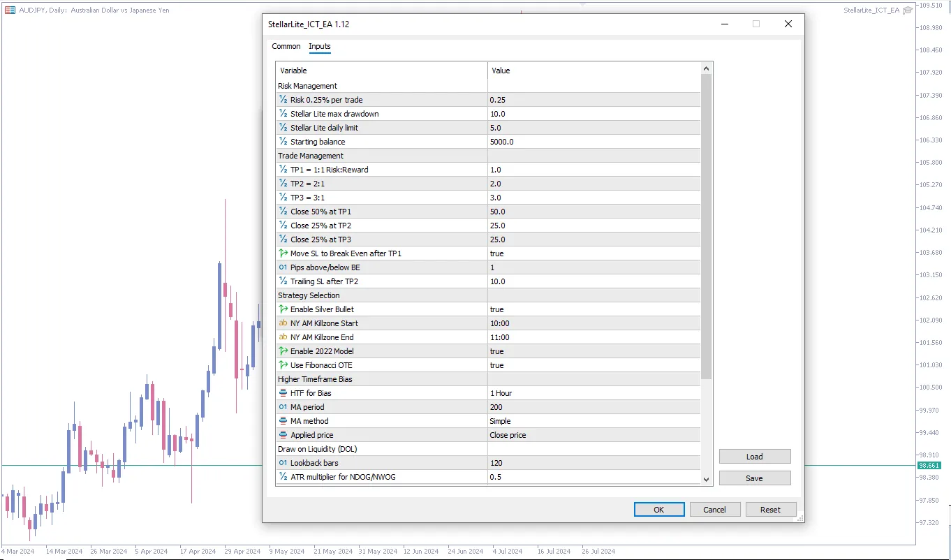Select the Inputs tab
951x560 pixels.
coord(320,46)
